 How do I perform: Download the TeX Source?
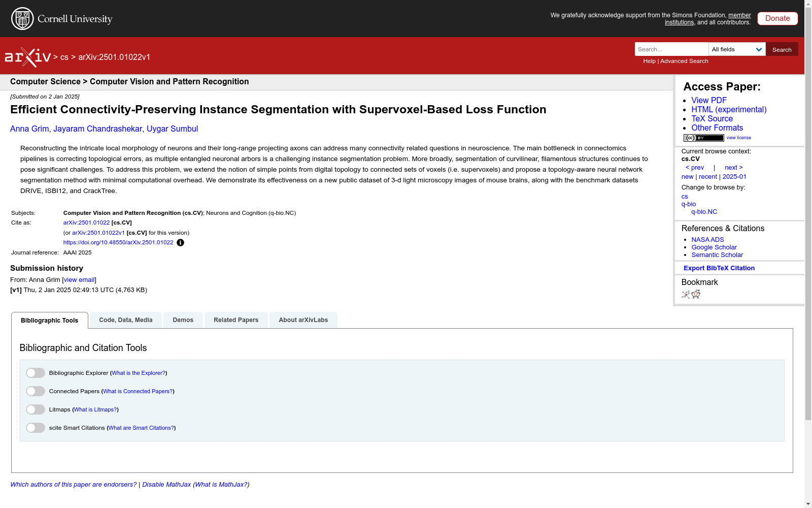[x=712, y=119]
